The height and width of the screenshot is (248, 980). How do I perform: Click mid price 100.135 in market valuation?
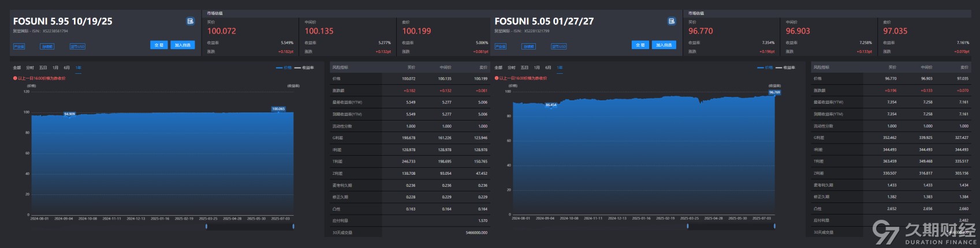(319, 31)
